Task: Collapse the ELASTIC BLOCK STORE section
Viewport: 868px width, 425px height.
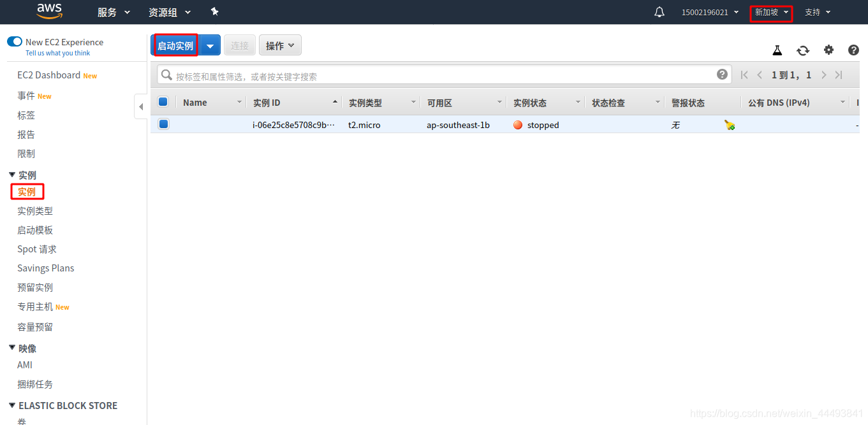Action: pyautogui.click(x=12, y=405)
